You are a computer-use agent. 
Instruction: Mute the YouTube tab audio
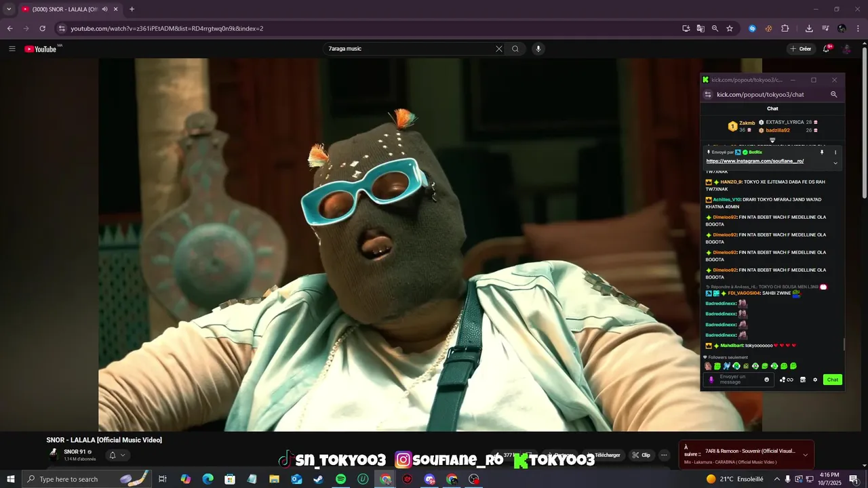coord(104,9)
